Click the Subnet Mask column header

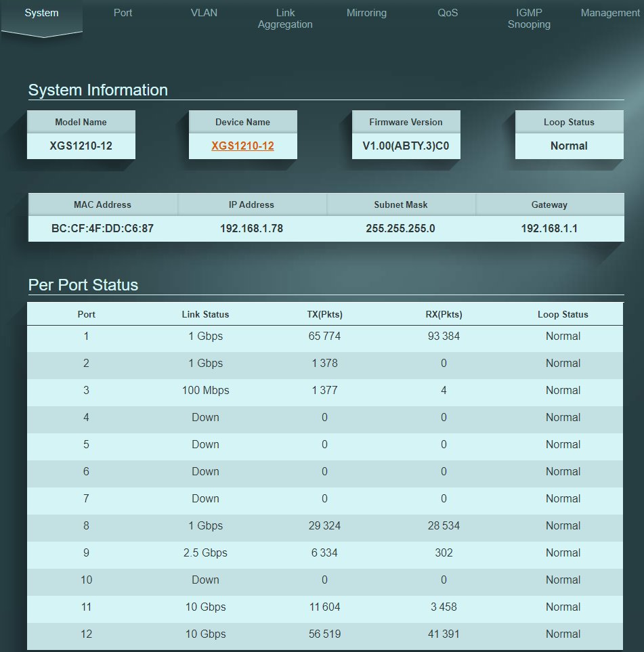coord(401,204)
